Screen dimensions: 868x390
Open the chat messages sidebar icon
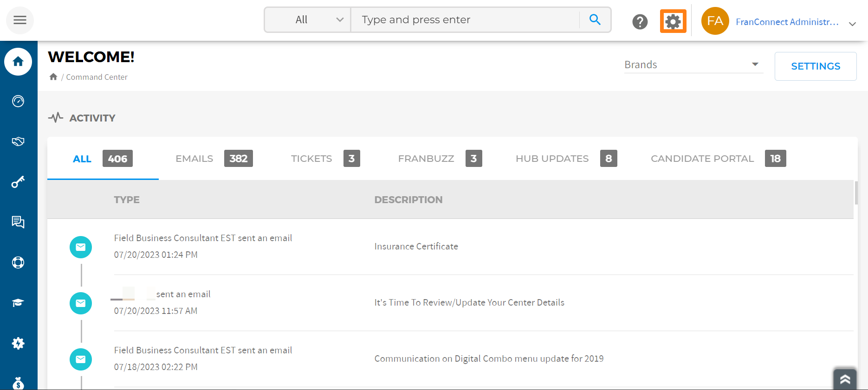click(18, 222)
